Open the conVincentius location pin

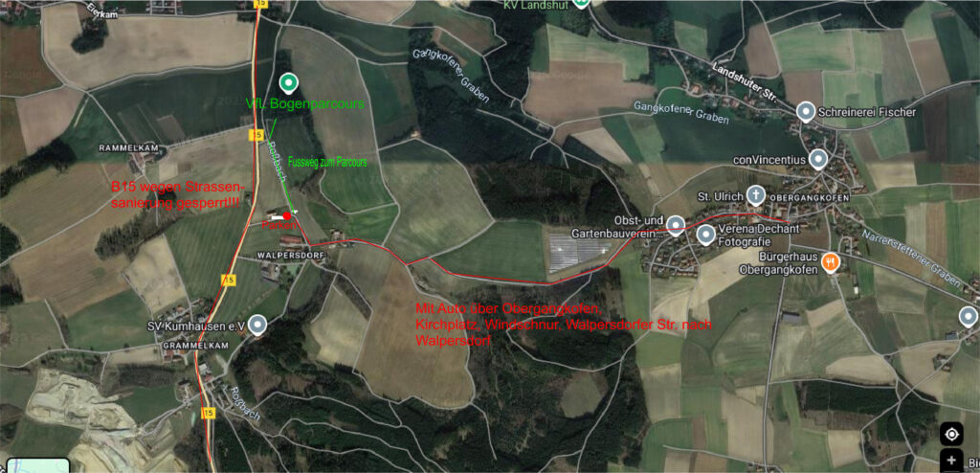point(817,159)
